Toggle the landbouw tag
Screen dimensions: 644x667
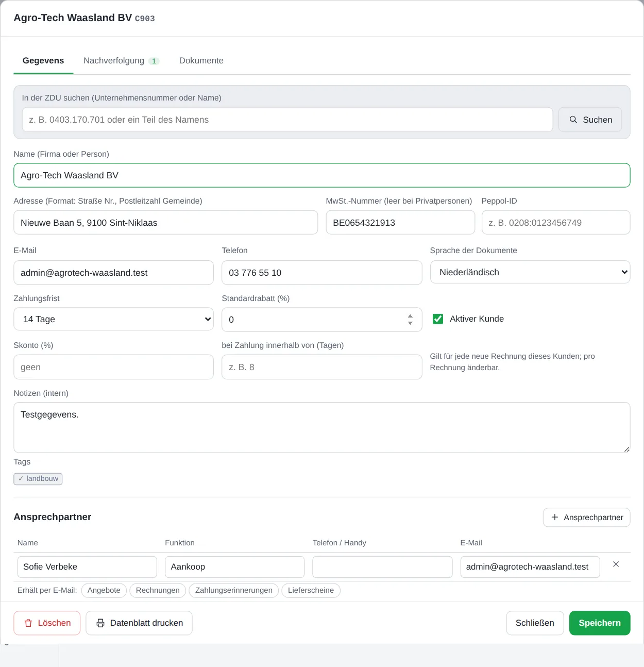(x=38, y=479)
